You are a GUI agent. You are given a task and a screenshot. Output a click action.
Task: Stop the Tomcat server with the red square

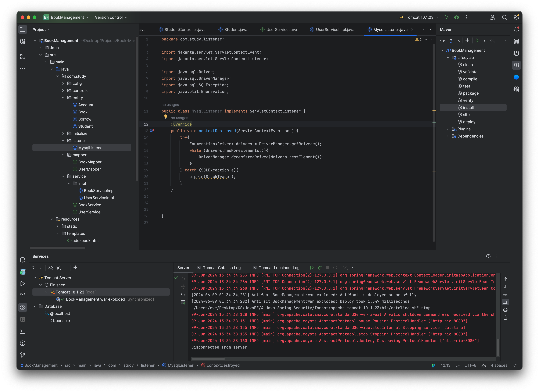coord(327,267)
